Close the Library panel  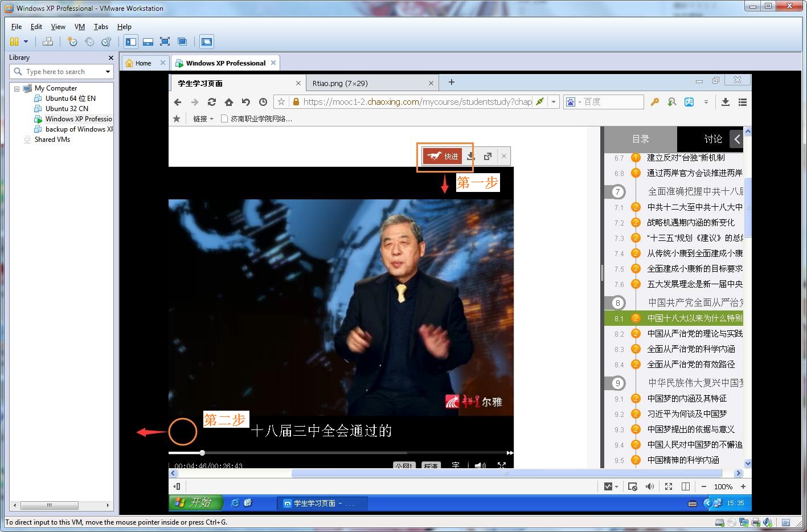point(111,58)
